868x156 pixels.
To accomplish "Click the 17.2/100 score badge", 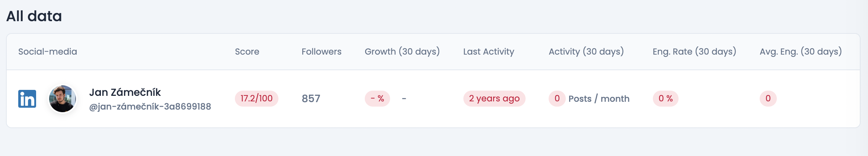I will [256, 98].
